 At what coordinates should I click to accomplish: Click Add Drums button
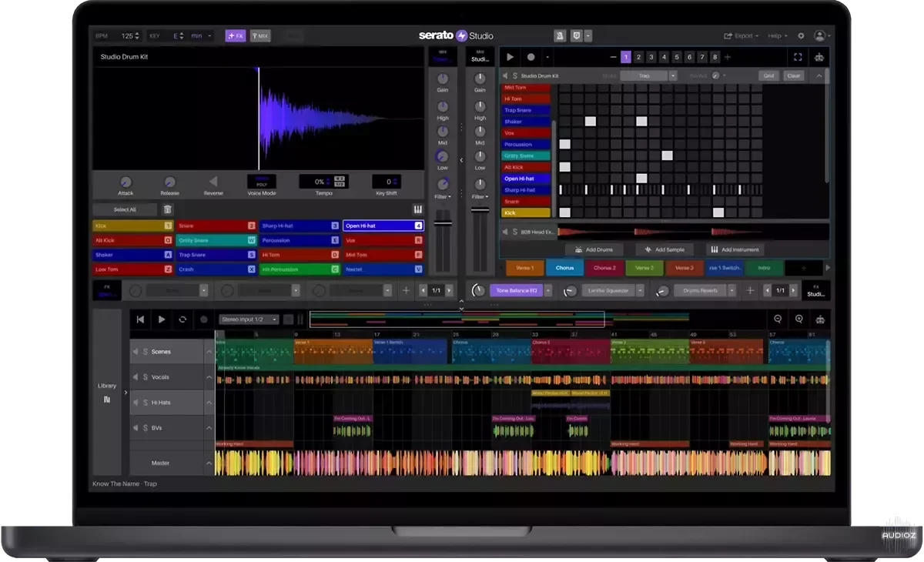tap(594, 249)
